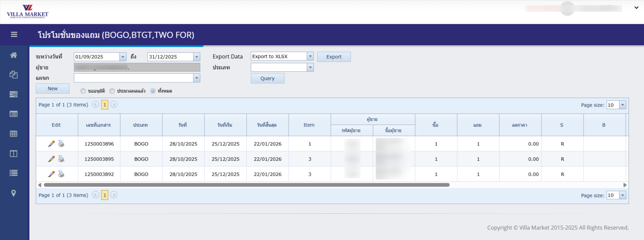Select the ประมวลผลแล้ว radio button
644x240 pixels.
[112, 91]
